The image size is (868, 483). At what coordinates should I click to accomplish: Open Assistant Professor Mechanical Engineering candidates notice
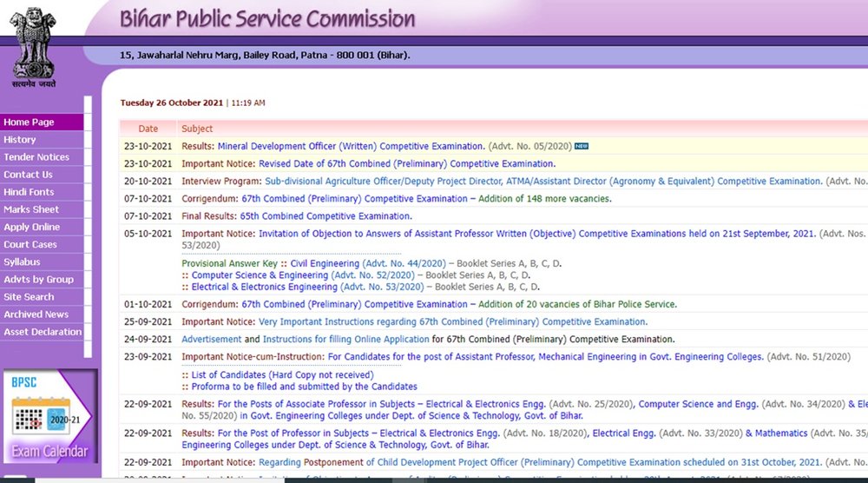coord(545,357)
